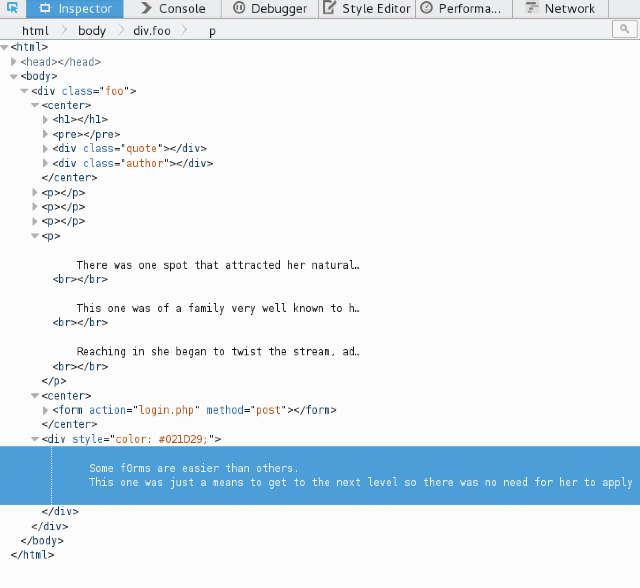Image resolution: width=640 pixels, height=588 pixels.
Task: Select the br node after 'known to h..'
Action: [x=80, y=322]
